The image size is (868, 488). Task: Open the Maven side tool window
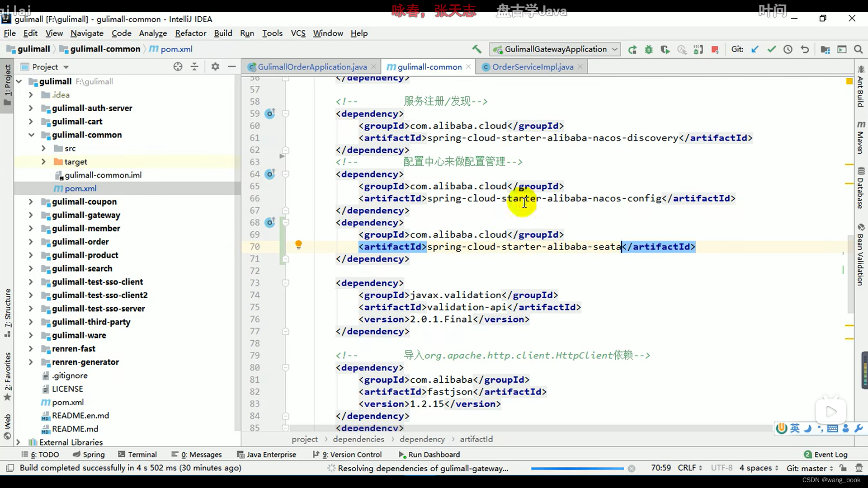coord(861,137)
